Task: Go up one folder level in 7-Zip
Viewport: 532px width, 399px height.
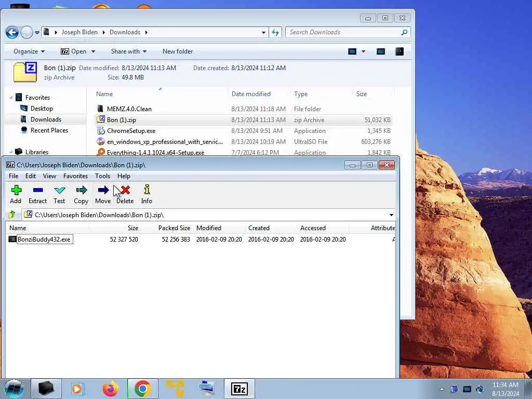Action: point(12,215)
